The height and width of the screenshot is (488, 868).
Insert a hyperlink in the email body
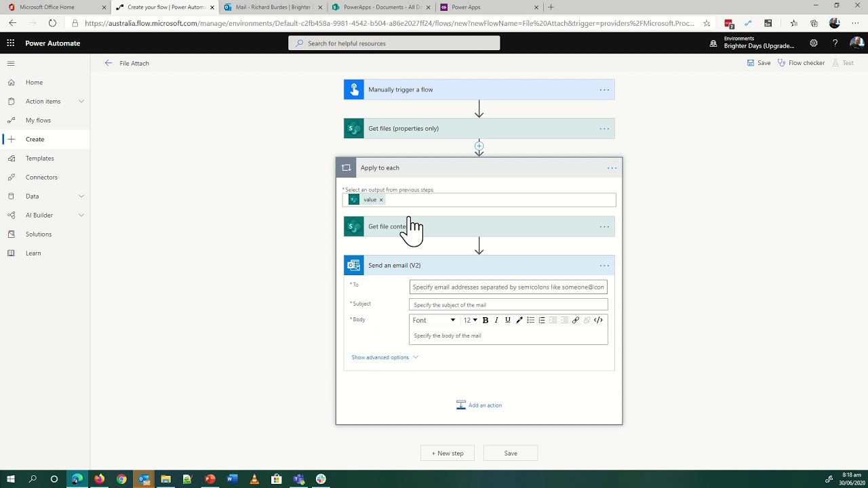coord(576,320)
